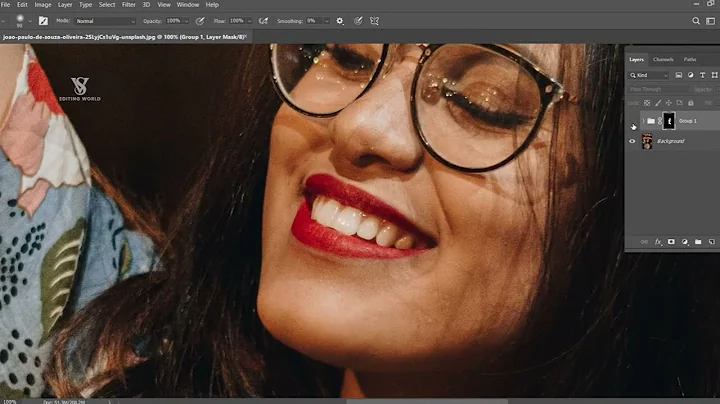Open the Type menu
The image size is (720, 404).
coord(85,5)
